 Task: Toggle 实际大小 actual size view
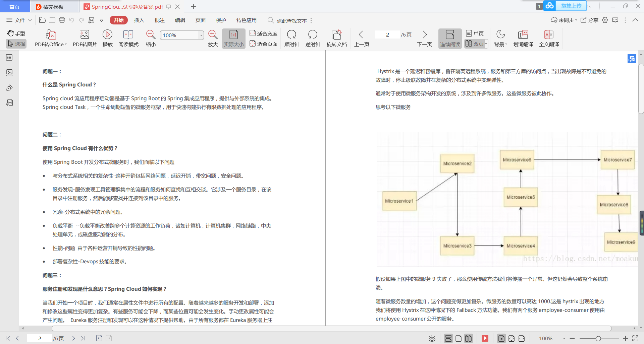pos(234,39)
